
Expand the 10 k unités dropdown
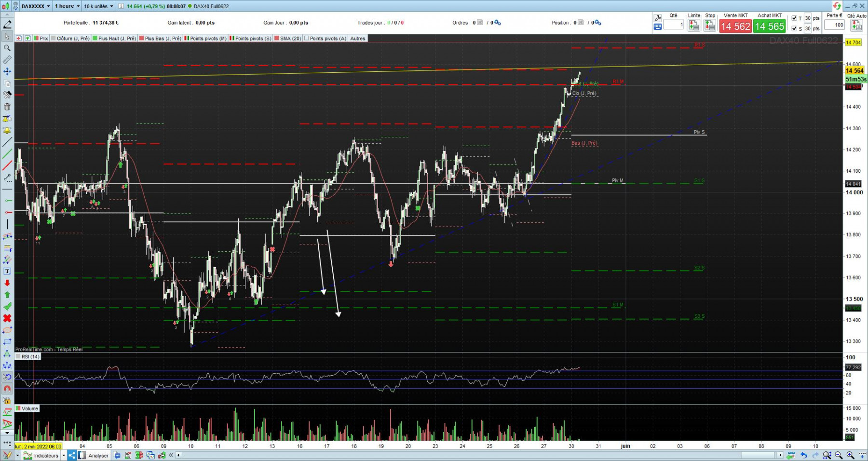(98, 6)
